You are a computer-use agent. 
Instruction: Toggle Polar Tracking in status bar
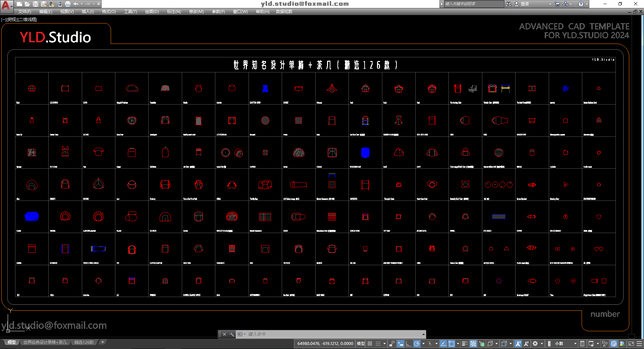click(x=417, y=344)
